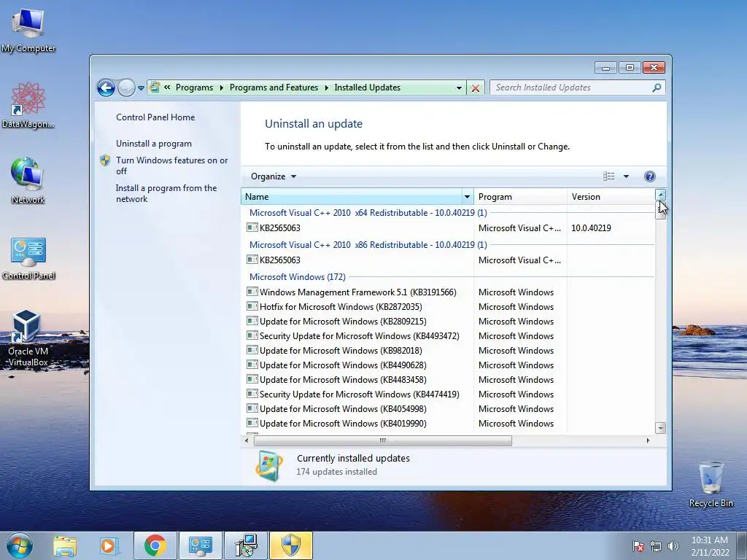Open Windows Explorer from the taskbar
The height and width of the screenshot is (560, 747).
[x=65, y=546]
